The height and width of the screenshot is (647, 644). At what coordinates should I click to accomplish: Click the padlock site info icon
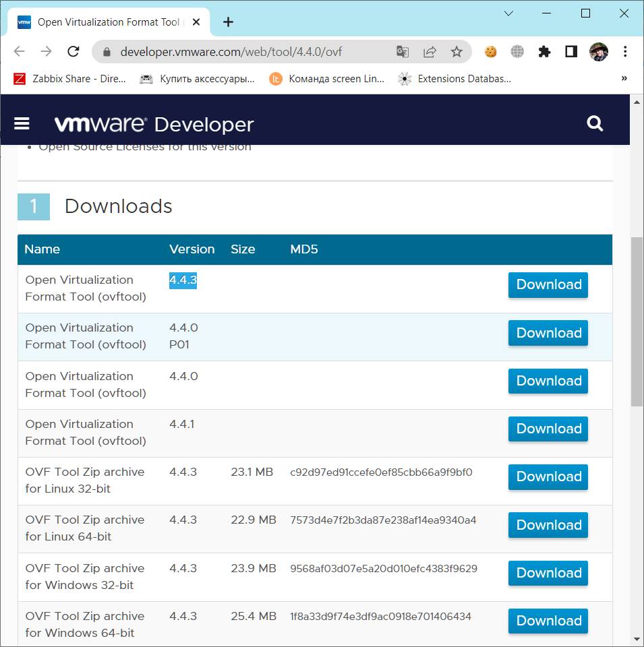coord(107,52)
